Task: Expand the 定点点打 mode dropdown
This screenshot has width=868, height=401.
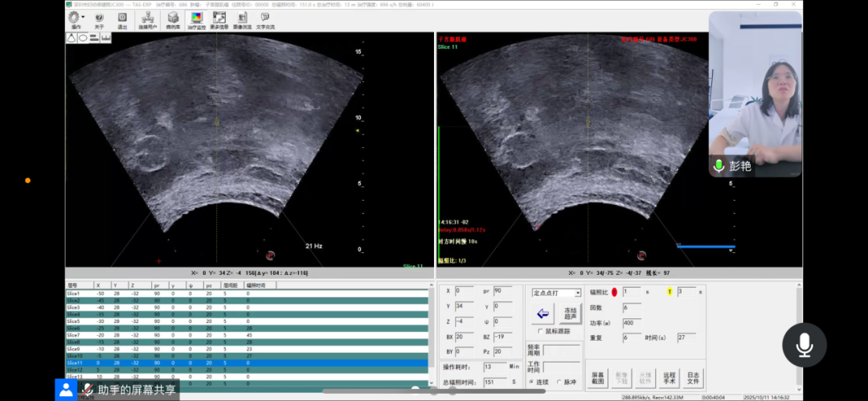Action: [x=577, y=293]
